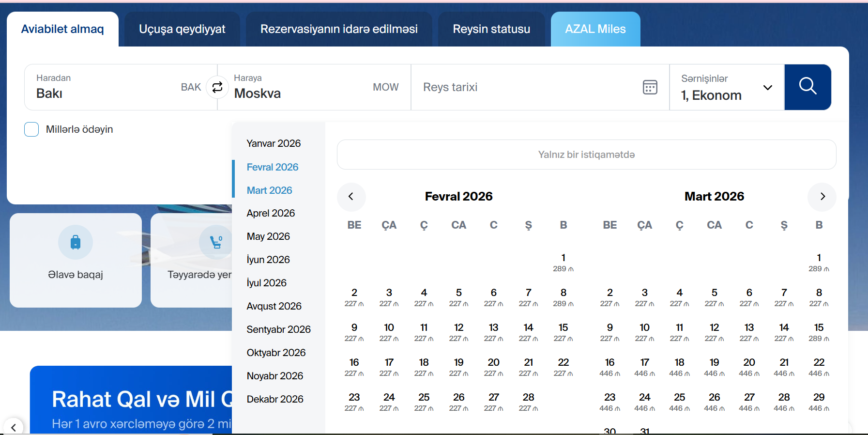The width and height of the screenshot is (868, 435).
Task: Go to next month with right arrow
Action: (822, 197)
